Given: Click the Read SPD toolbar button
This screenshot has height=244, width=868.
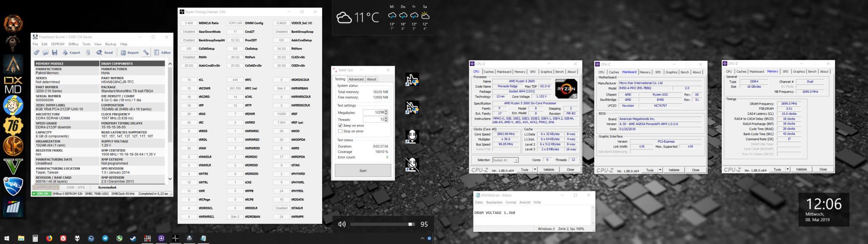Looking at the screenshot, I should coord(104,53).
